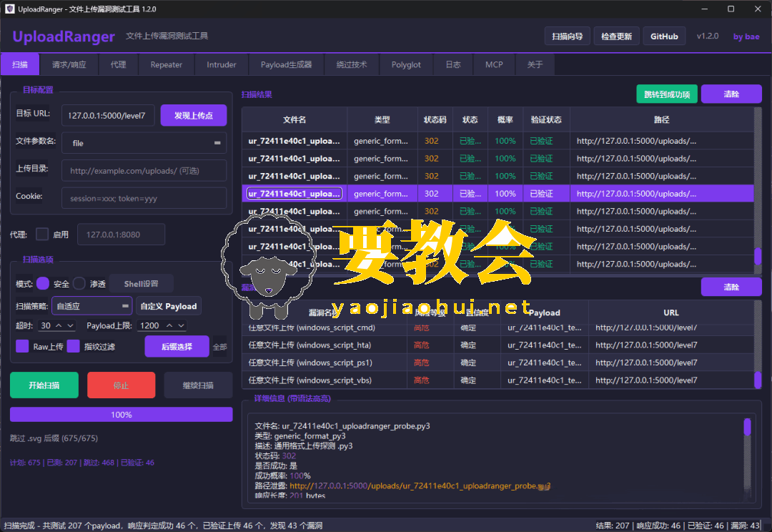This screenshot has height=532, width=772.
Task: Open the 扫描策略 自适应 dropdown
Action: (92, 306)
